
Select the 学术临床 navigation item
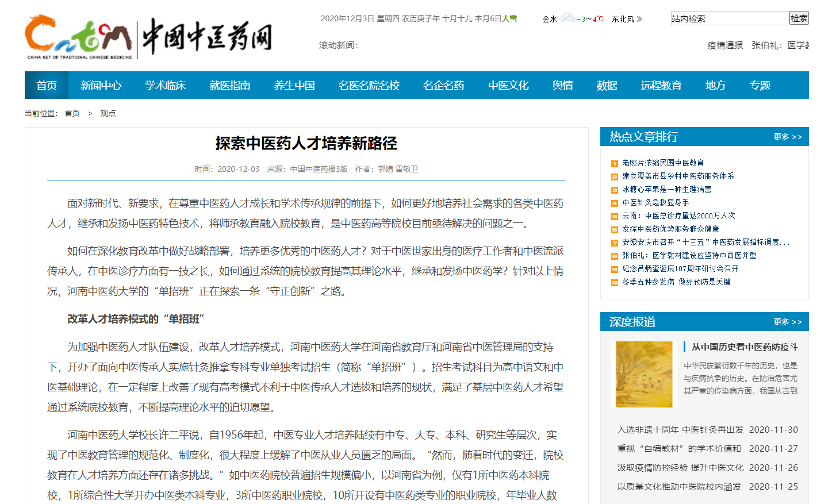coord(165,86)
